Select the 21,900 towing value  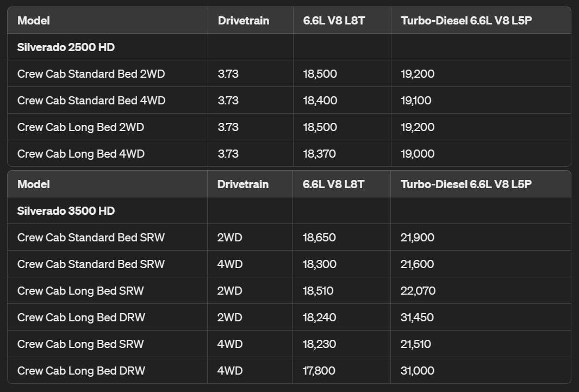tap(418, 238)
